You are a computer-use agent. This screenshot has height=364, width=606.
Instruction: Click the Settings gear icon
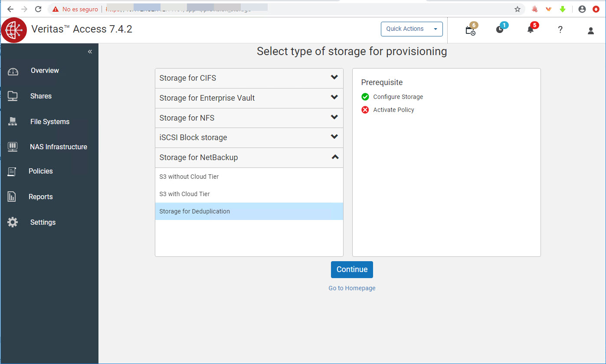(13, 223)
